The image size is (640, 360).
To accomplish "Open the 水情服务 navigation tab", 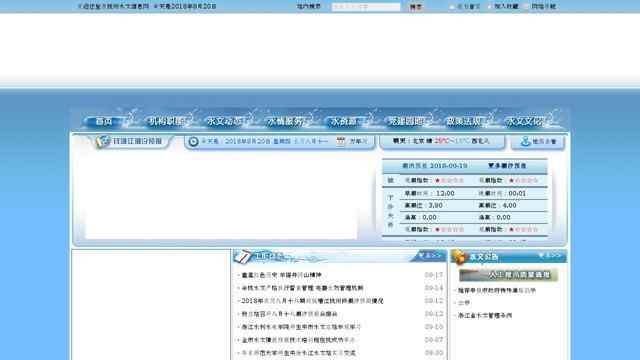I will point(285,121).
